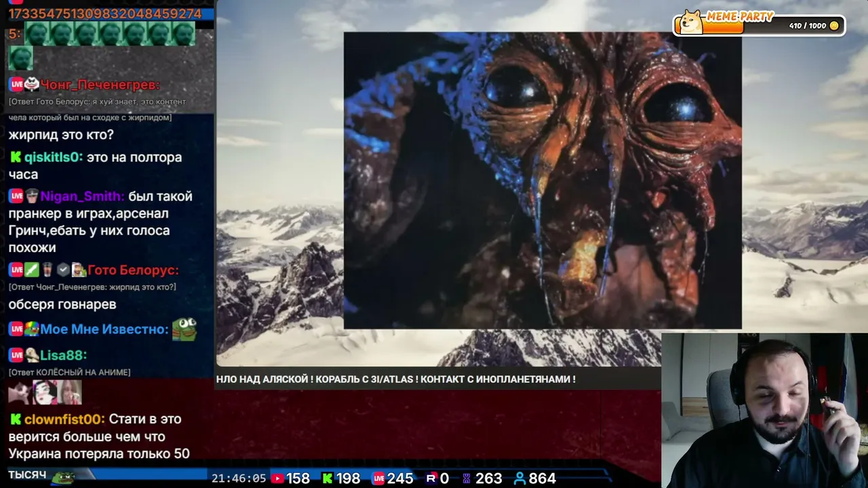Click LIVE badge next to Мое Мне Известно

coord(16,329)
